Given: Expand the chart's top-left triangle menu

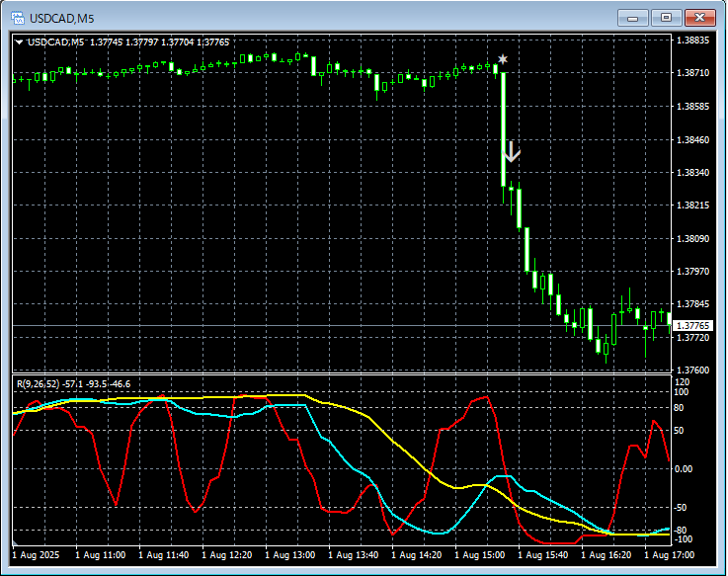Looking at the screenshot, I should click(x=19, y=42).
